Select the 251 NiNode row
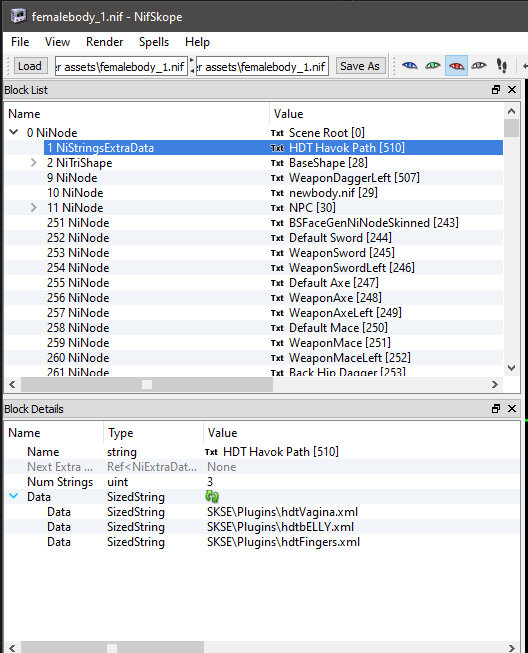Screen dimensions: 528x653 tap(254, 223)
